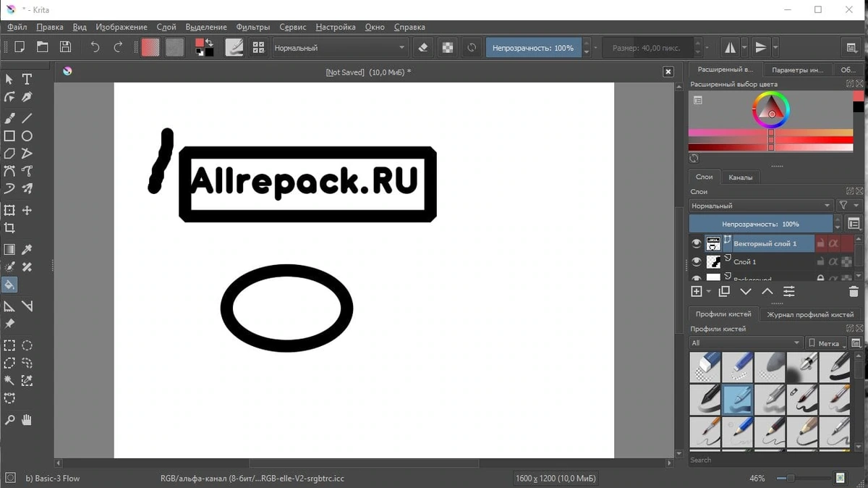The image size is (868, 488).
Task: Expand the brush presets All tag dropdown
Action: (746, 343)
